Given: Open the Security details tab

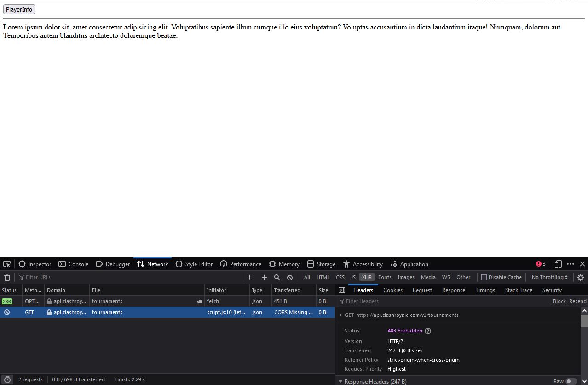Looking at the screenshot, I should click(x=552, y=290).
